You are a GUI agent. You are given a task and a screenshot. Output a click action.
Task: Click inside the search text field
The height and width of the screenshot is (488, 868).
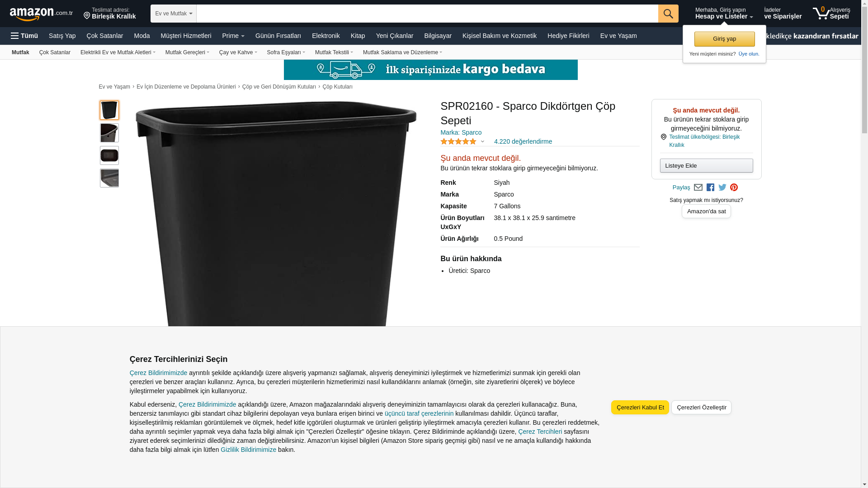pyautogui.click(x=427, y=14)
